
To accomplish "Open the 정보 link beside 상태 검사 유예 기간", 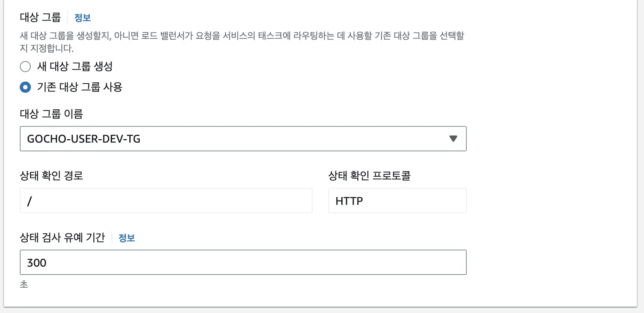I will click(x=127, y=238).
